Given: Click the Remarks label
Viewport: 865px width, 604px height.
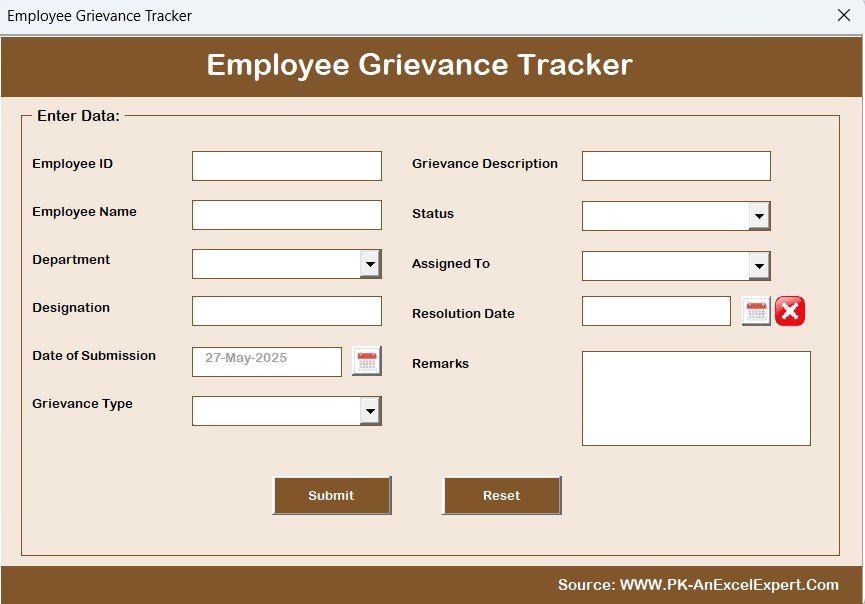Looking at the screenshot, I should click(x=440, y=364).
